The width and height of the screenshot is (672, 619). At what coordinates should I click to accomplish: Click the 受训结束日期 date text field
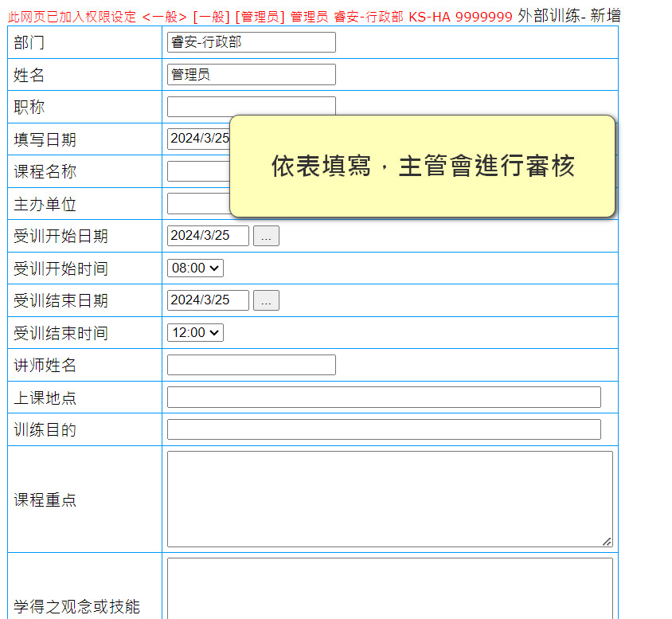pos(208,300)
